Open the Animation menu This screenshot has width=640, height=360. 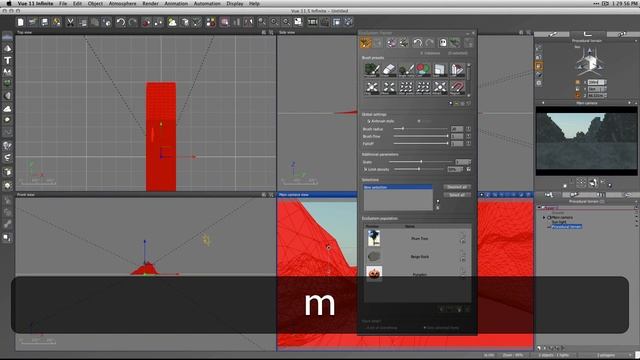click(x=176, y=3)
